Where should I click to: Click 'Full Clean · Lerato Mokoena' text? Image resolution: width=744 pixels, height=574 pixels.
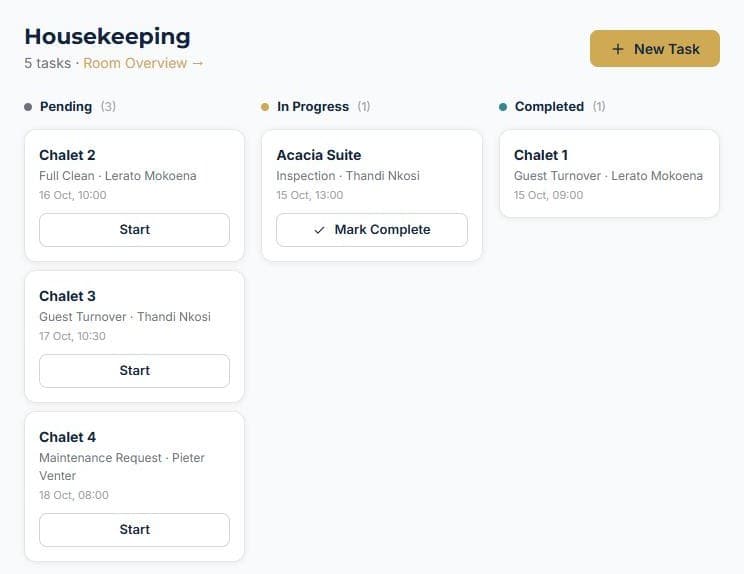pos(118,176)
